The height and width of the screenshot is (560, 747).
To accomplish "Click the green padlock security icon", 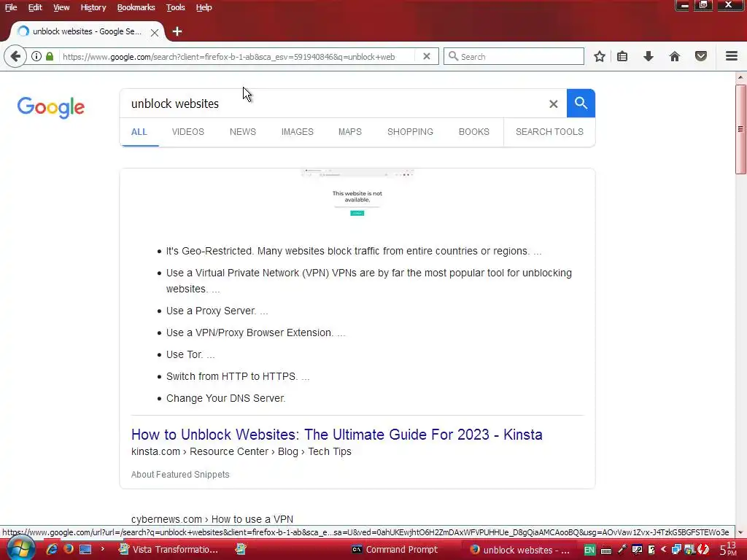I will (50, 56).
